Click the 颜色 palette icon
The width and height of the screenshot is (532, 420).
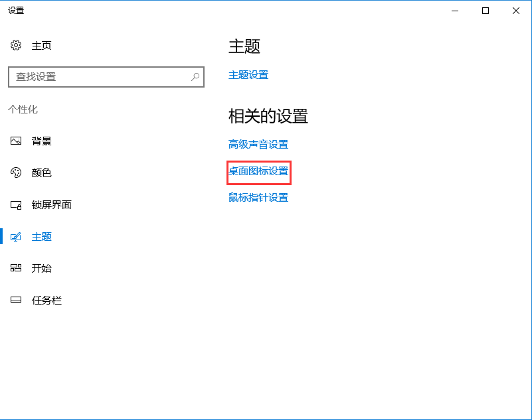point(15,173)
